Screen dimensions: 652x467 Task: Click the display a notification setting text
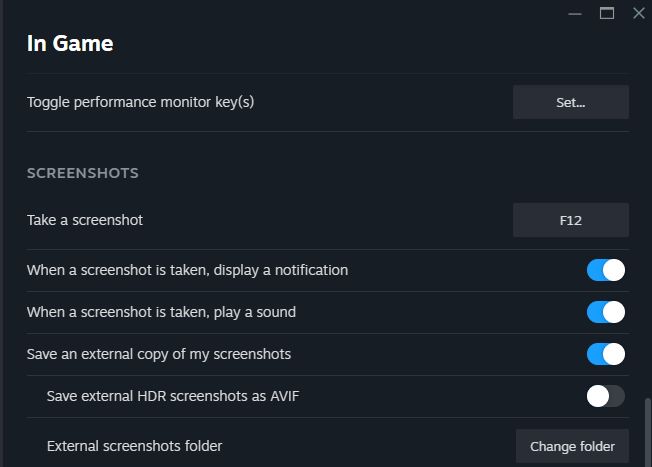tap(187, 270)
